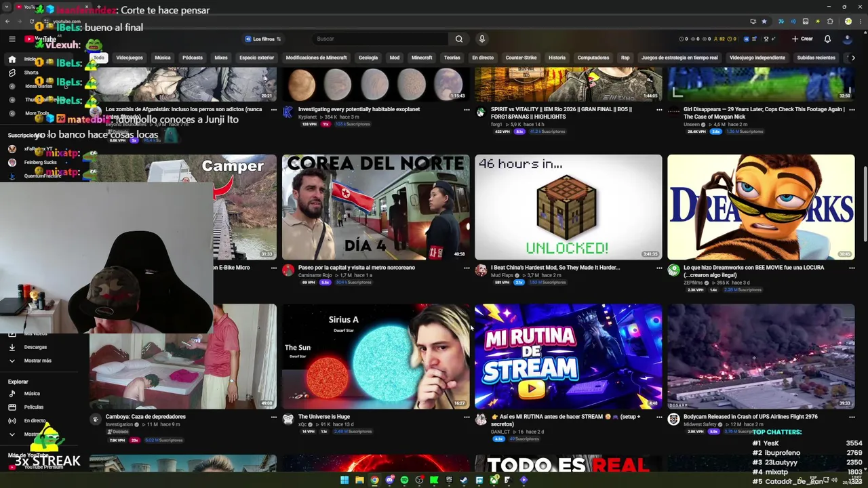Open options for Universe is Huge video
This screenshot has height=488, width=868.
point(467,418)
